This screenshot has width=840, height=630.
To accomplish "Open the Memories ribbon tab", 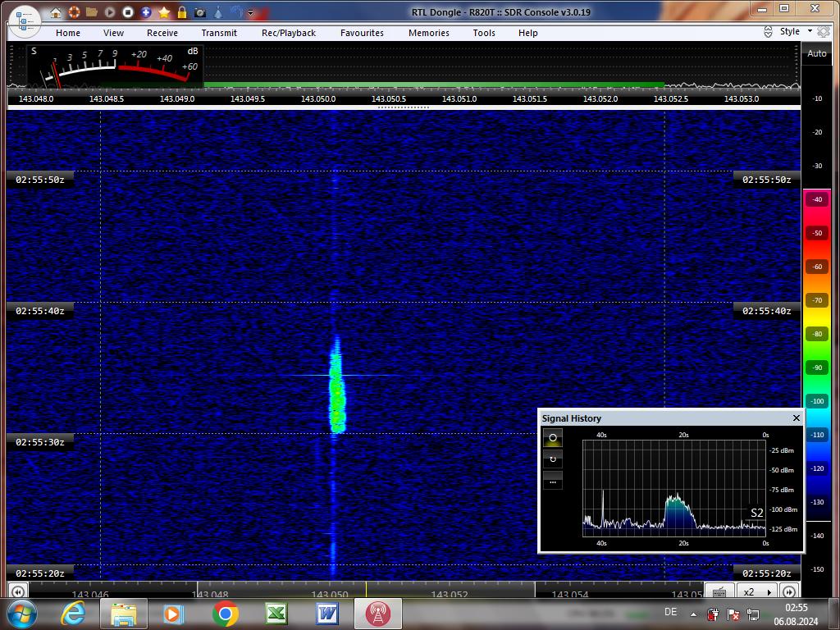I will tap(429, 33).
